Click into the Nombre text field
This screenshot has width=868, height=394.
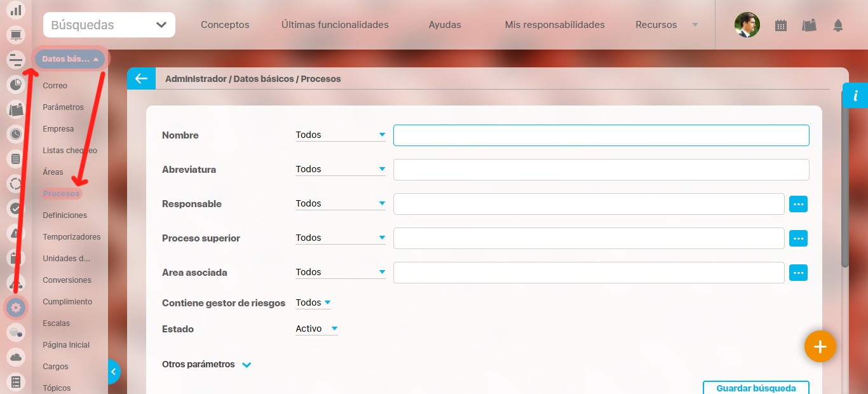(601, 135)
